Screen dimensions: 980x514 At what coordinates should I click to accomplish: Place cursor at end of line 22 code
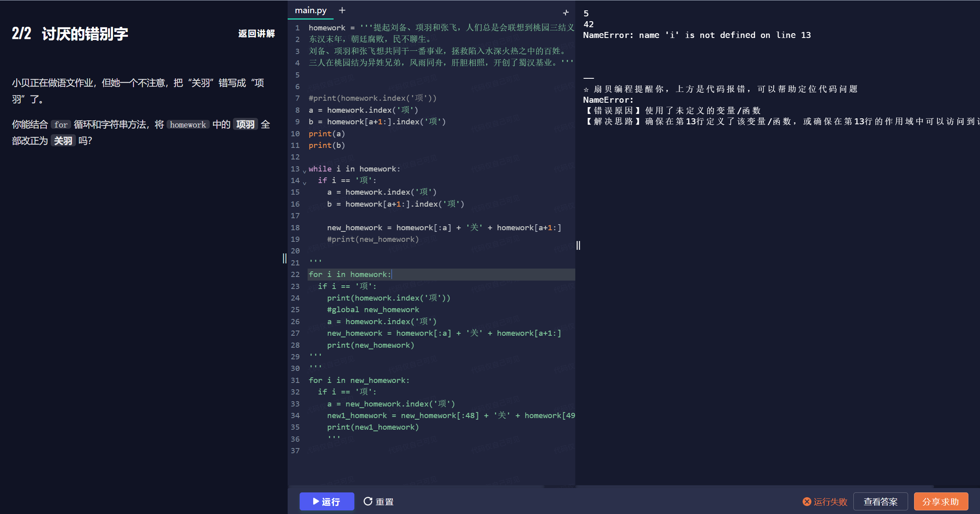392,275
